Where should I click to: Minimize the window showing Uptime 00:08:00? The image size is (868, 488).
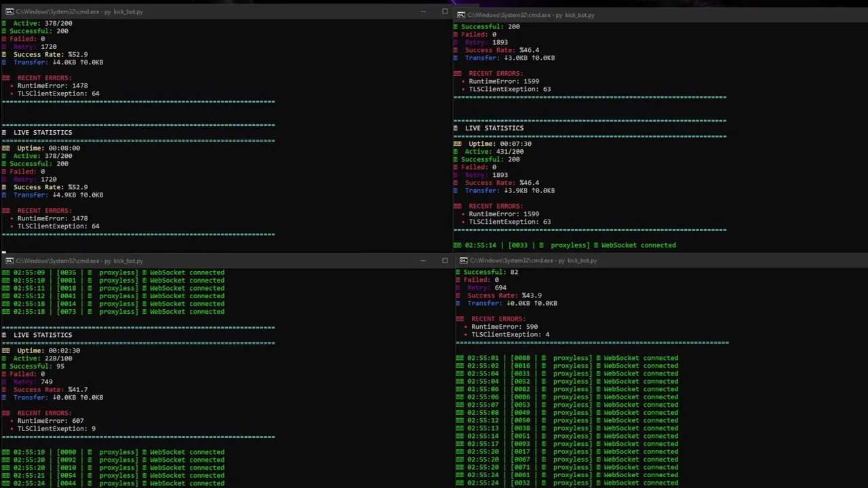click(422, 12)
